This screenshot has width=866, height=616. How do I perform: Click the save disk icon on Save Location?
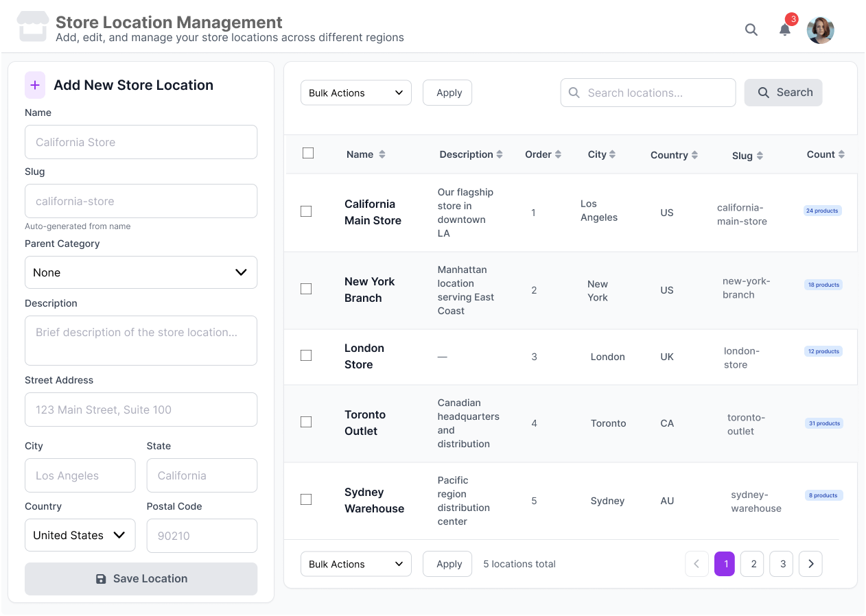(x=103, y=578)
